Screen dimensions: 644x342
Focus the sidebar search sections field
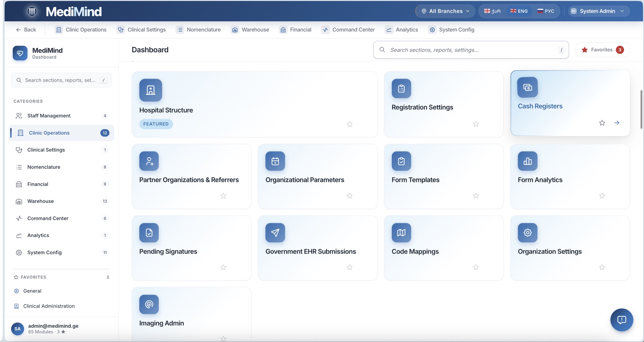click(x=61, y=80)
